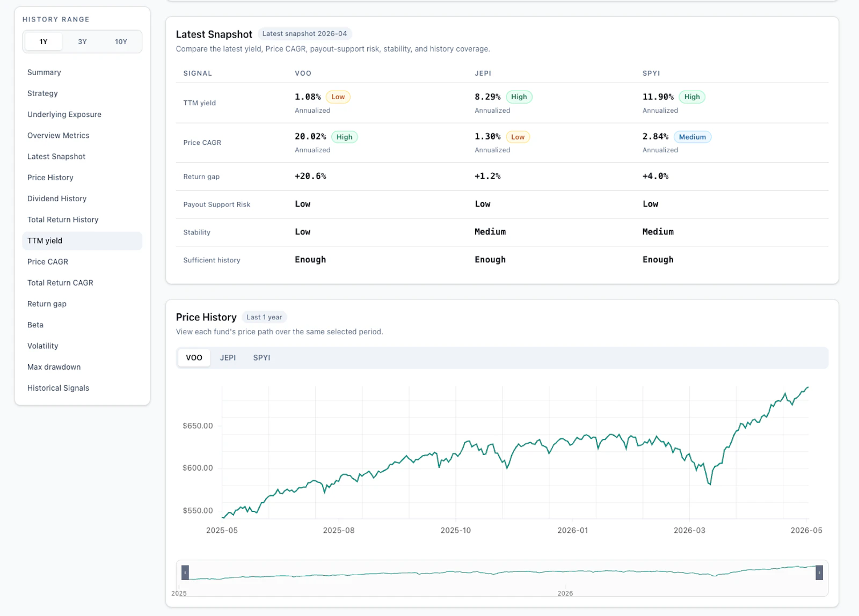Click the SIGNAL column header
The width and height of the screenshot is (859, 616).
click(198, 74)
